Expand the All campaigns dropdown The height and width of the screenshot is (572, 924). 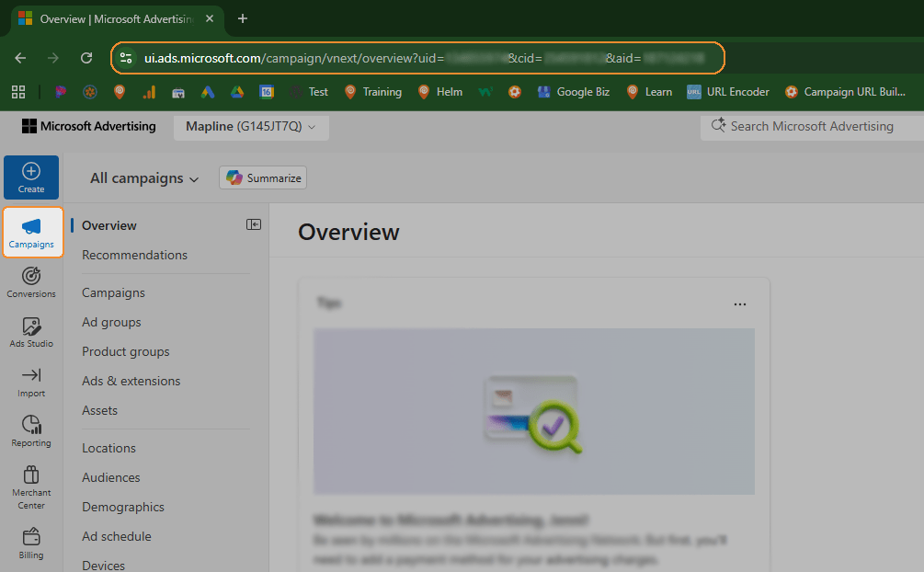[143, 177]
